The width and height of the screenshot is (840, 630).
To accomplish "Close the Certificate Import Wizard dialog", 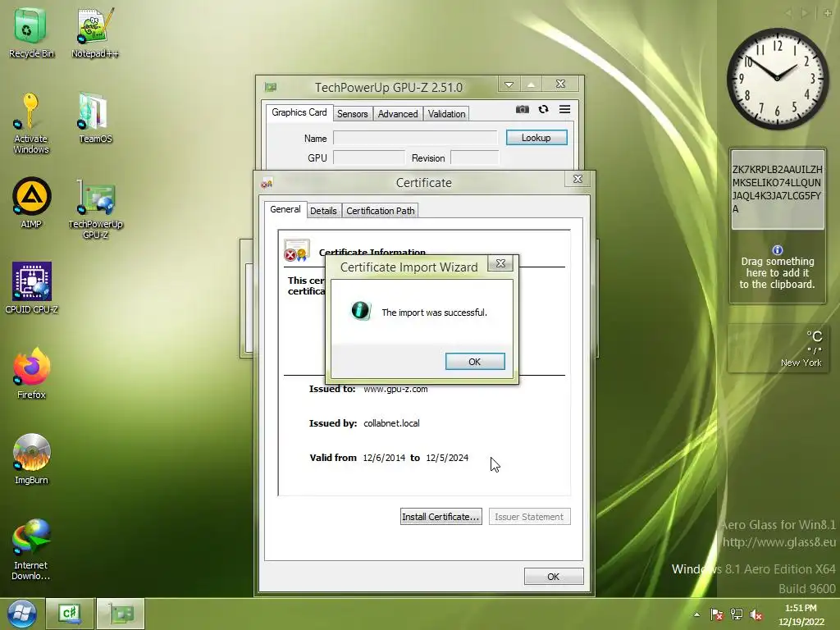I will point(500,263).
